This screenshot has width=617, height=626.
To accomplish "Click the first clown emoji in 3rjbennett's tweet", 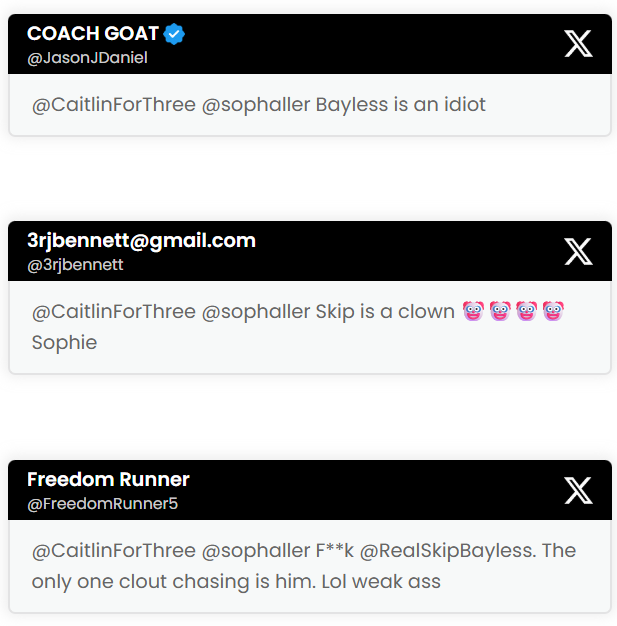I will [x=473, y=311].
